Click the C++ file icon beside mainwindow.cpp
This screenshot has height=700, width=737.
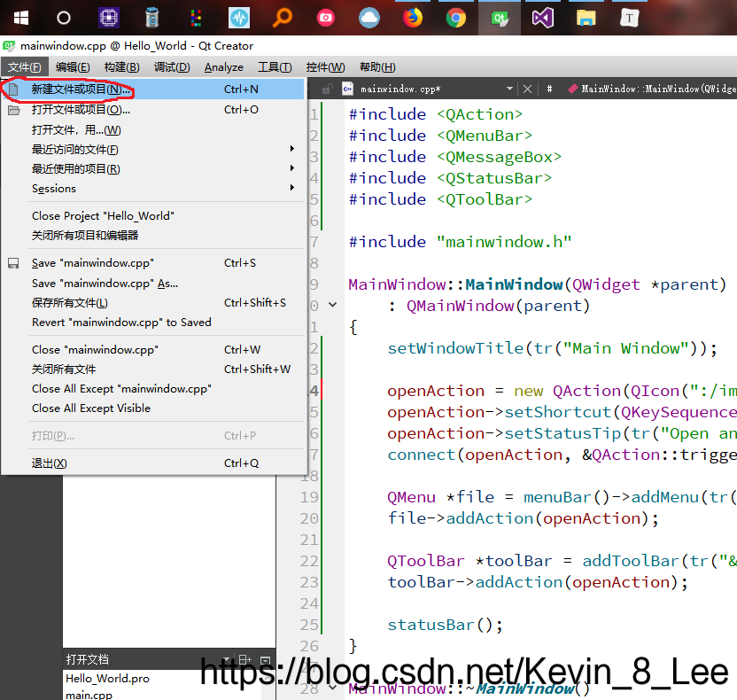pyautogui.click(x=348, y=89)
